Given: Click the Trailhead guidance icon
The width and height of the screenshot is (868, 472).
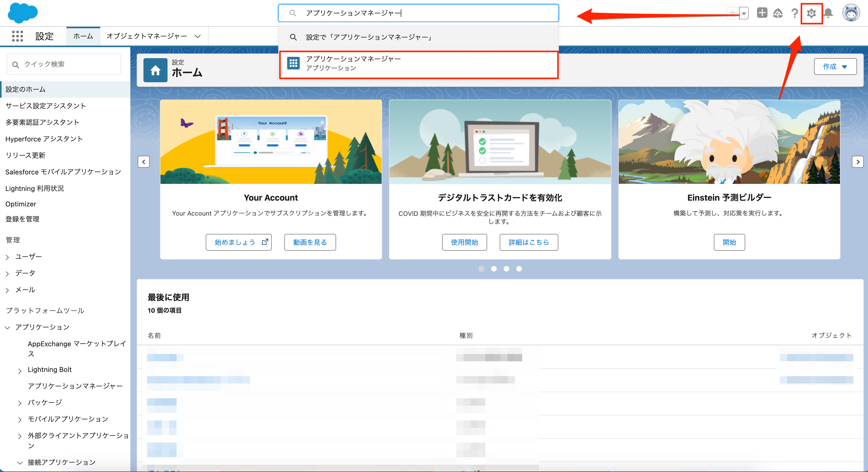Looking at the screenshot, I should (x=778, y=13).
